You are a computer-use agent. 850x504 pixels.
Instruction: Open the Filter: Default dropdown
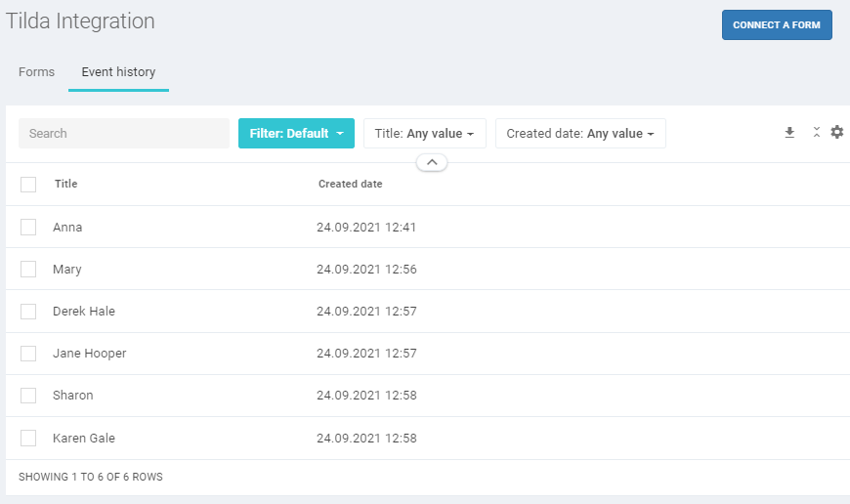296,133
